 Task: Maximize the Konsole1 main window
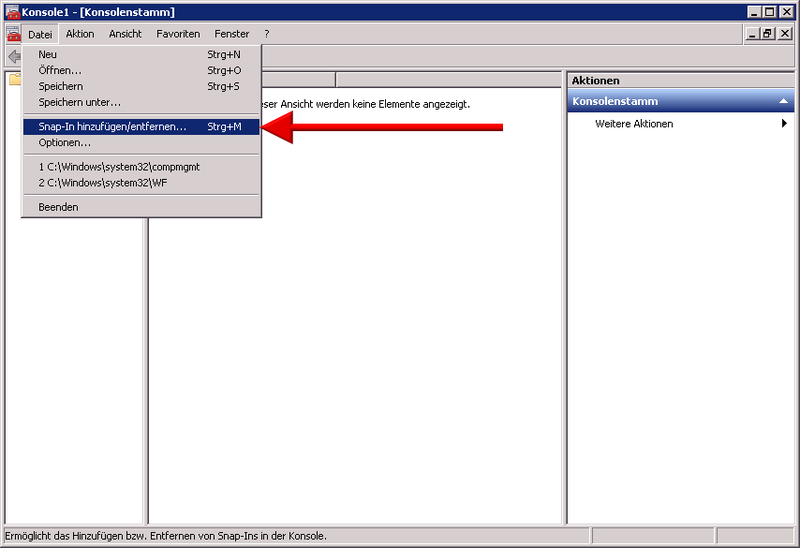[768, 12]
